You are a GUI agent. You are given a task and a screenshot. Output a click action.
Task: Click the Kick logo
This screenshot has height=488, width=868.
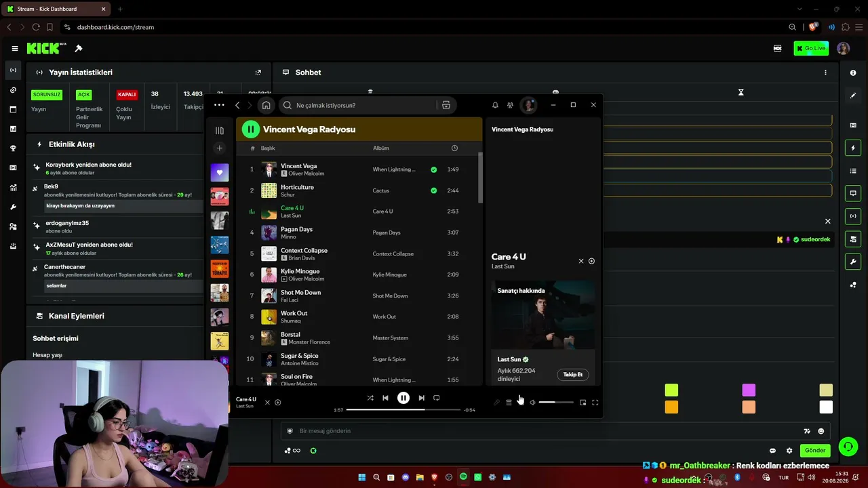tap(46, 48)
